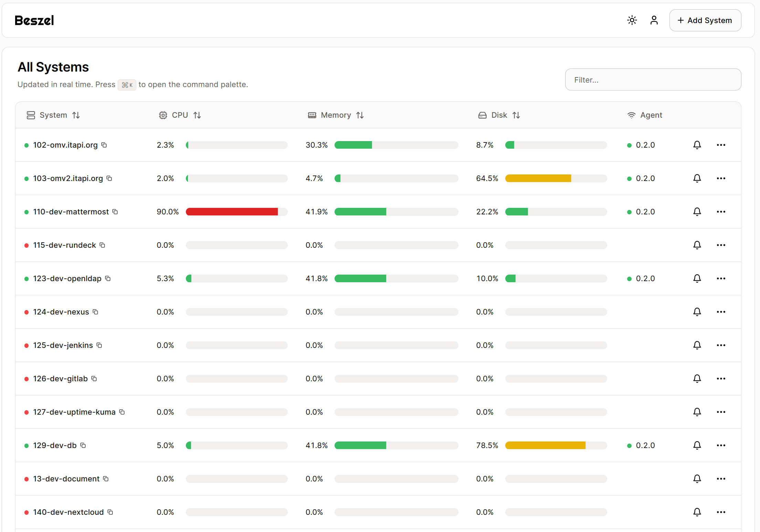
Task: Copy host of 115-dev-rundeck
Action: tap(103, 245)
